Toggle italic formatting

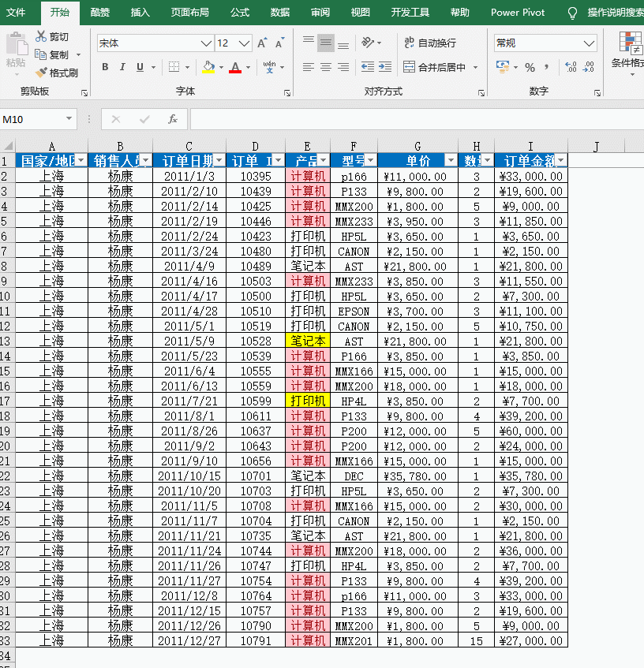pyautogui.click(x=123, y=68)
